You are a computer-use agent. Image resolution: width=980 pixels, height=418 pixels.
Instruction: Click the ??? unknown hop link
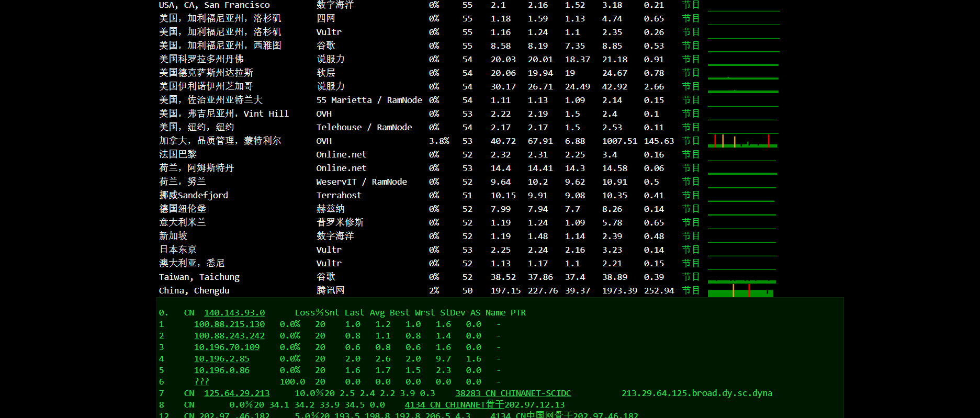pyautogui.click(x=201, y=381)
